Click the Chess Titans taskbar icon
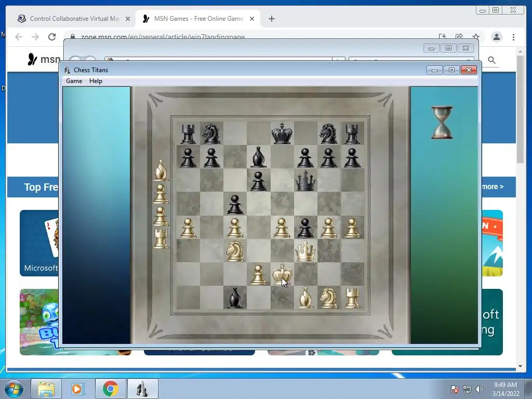The width and height of the screenshot is (532, 399). click(142, 389)
